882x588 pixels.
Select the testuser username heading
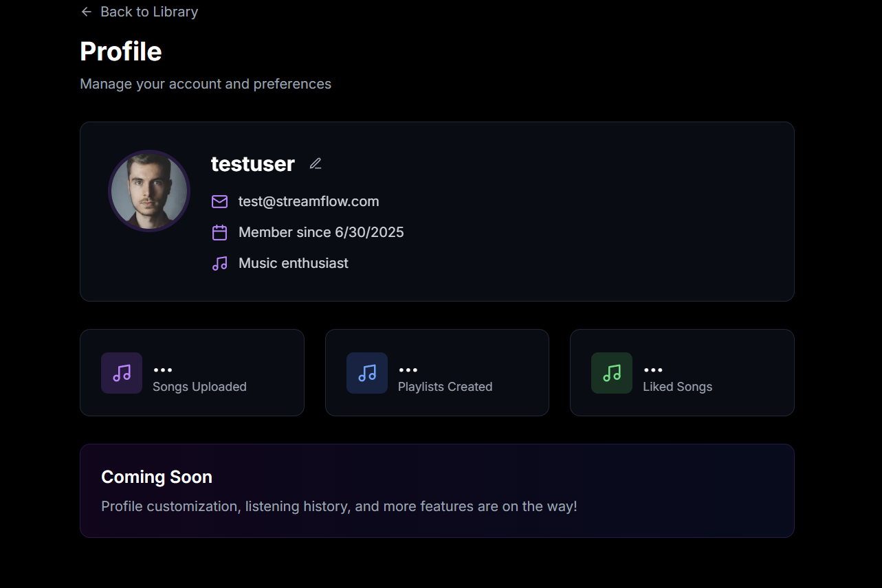(x=253, y=163)
